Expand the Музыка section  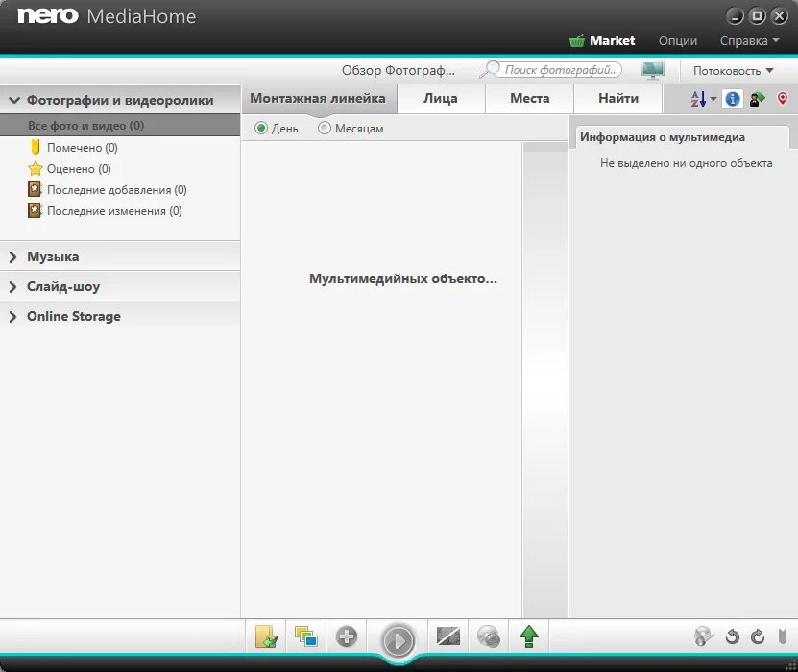[x=12, y=257]
